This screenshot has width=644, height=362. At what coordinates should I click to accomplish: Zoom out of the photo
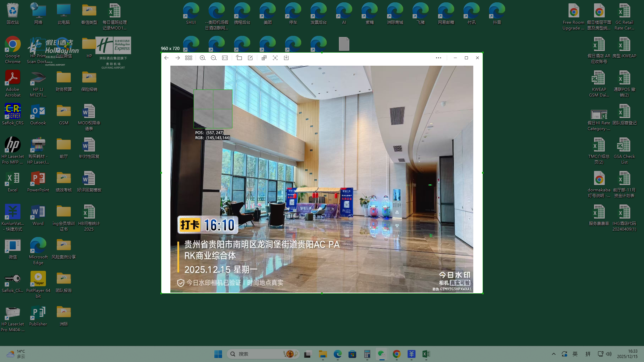(x=214, y=58)
